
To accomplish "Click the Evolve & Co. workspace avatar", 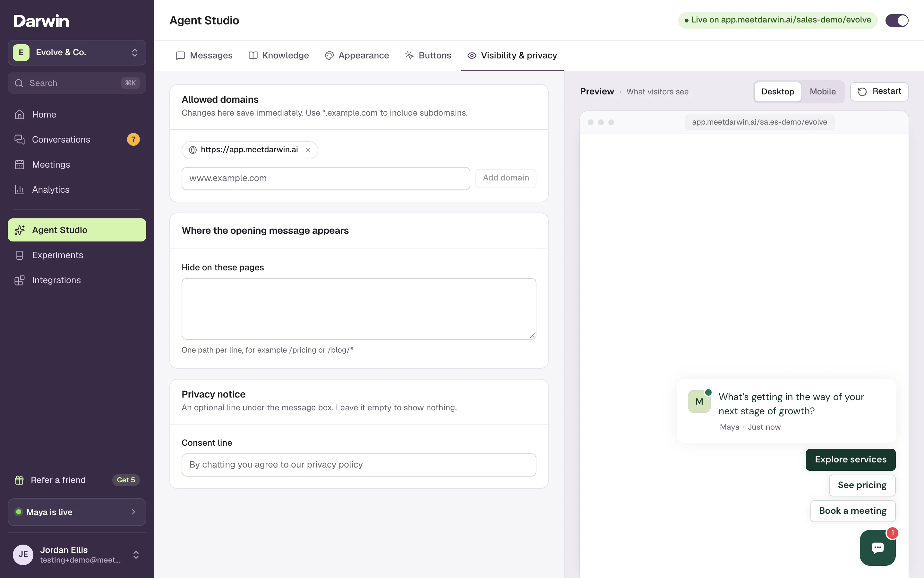I will (21, 52).
